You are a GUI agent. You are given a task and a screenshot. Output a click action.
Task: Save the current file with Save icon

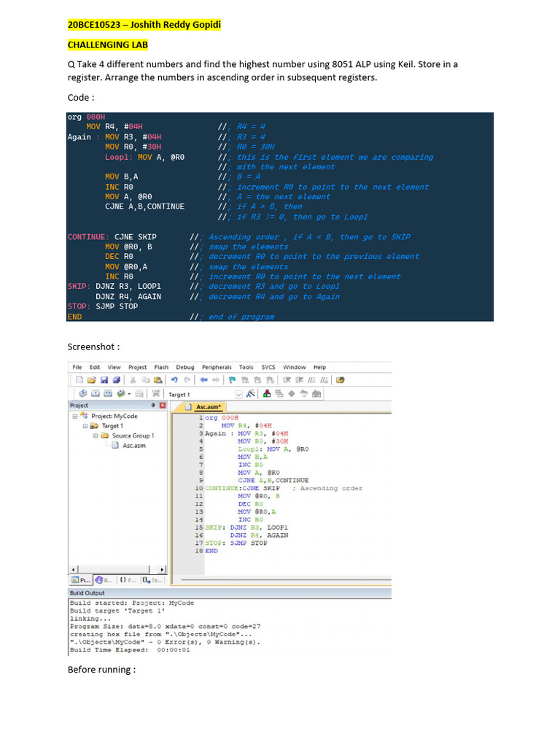click(x=105, y=380)
